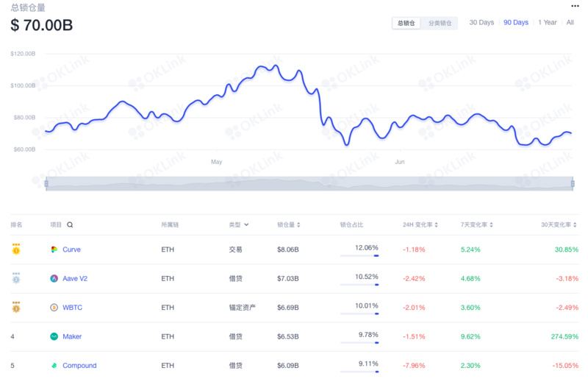Select the 1 Year range tab

coord(547,23)
